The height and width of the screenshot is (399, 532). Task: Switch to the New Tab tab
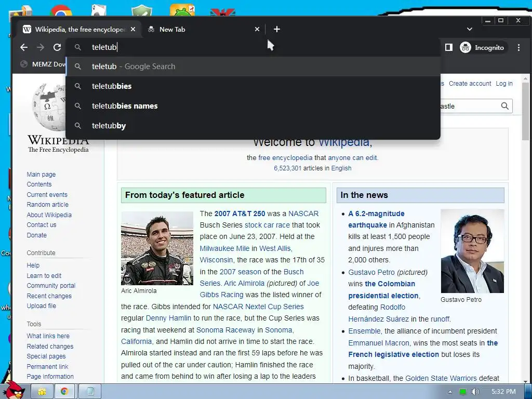[x=203, y=29]
